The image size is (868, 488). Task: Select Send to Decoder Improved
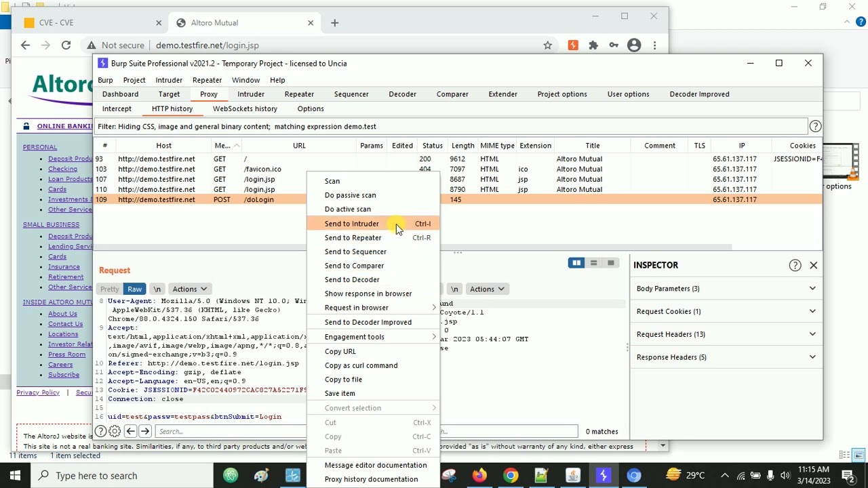pyautogui.click(x=373, y=323)
